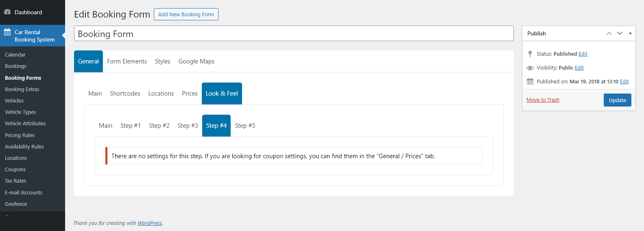This screenshot has width=644, height=231.
Task: Click the Car Rental calendar icon
Action: pos(7,32)
